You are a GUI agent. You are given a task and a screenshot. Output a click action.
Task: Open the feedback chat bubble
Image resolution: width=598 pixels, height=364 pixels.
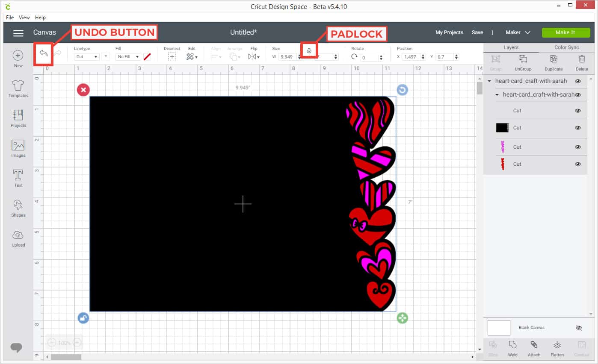[x=16, y=348]
